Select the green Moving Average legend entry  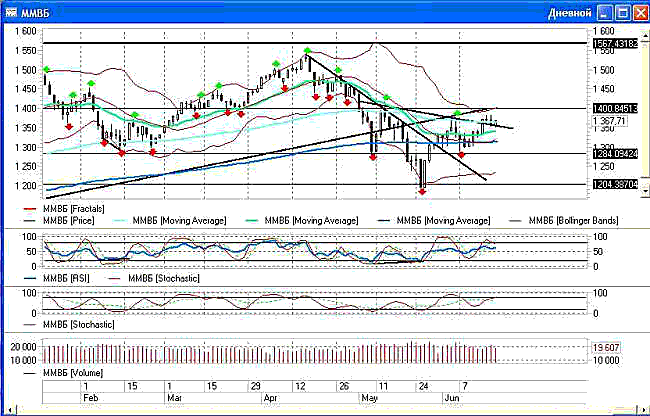pyautogui.click(x=302, y=221)
